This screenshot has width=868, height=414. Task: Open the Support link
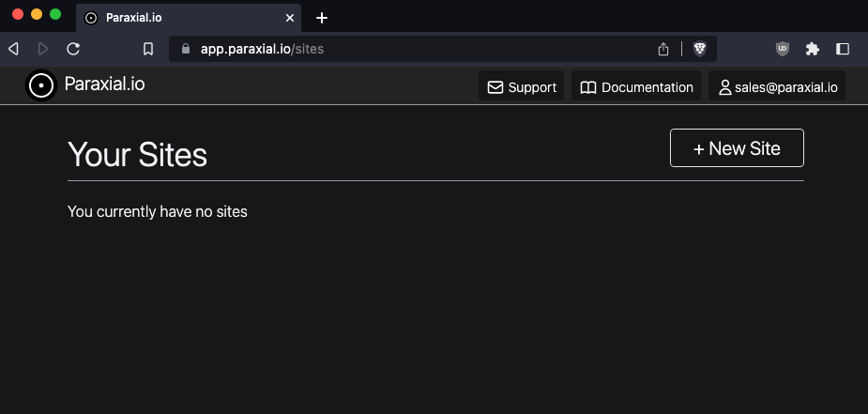[522, 87]
